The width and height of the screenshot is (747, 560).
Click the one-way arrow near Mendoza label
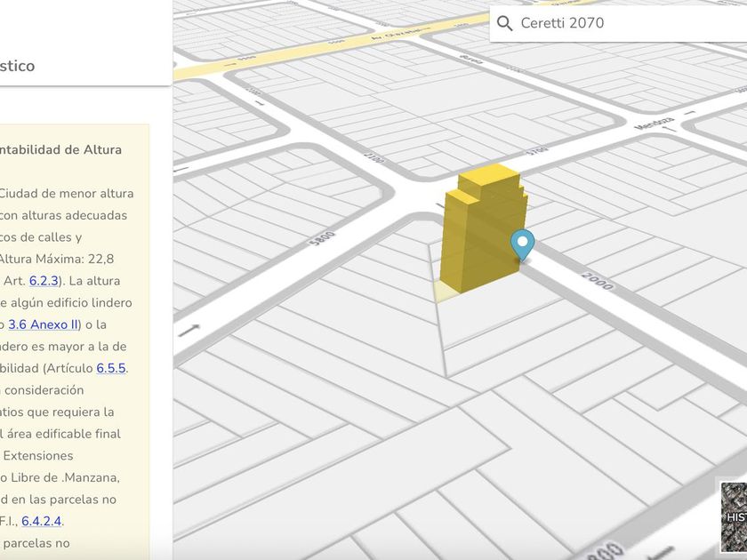[670, 129]
